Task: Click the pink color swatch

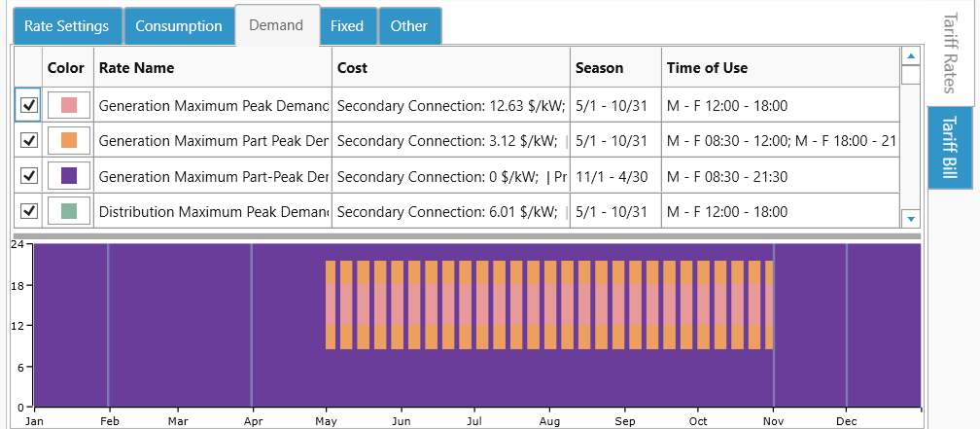Action: point(69,105)
